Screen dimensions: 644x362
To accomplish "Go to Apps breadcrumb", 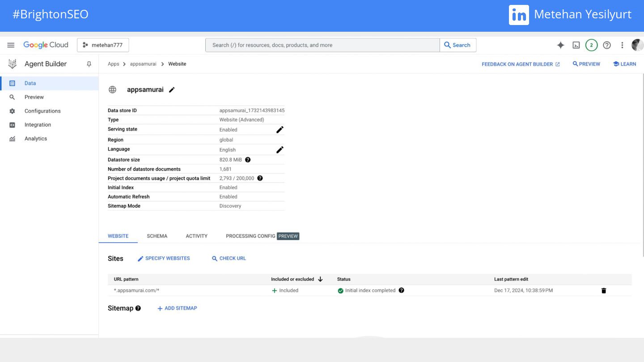I will pyautogui.click(x=114, y=64).
